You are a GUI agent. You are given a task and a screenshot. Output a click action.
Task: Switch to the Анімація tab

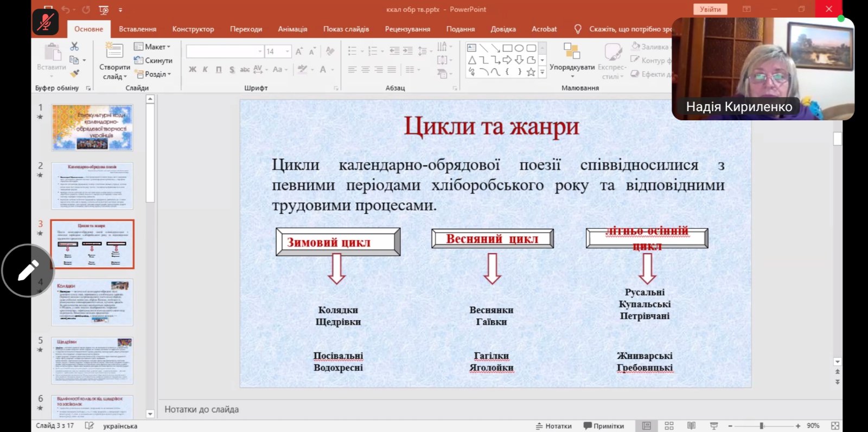[x=292, y=29]
